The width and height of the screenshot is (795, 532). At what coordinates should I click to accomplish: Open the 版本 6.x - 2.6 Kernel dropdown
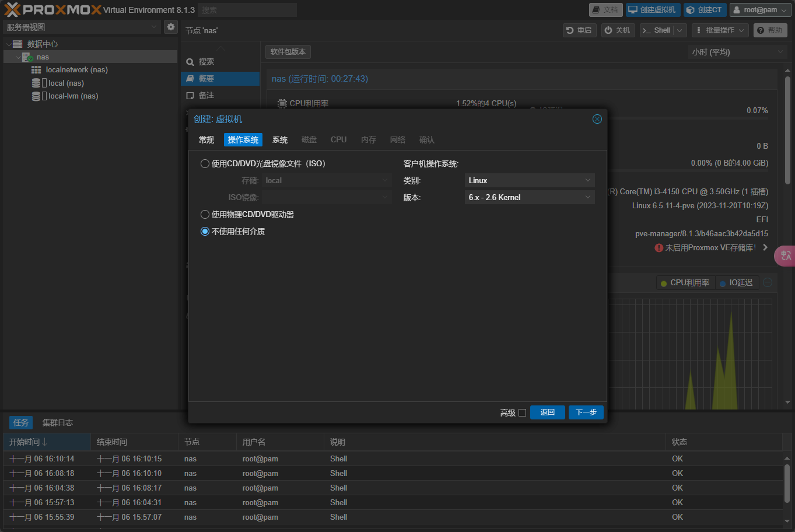tap(530, 198)
